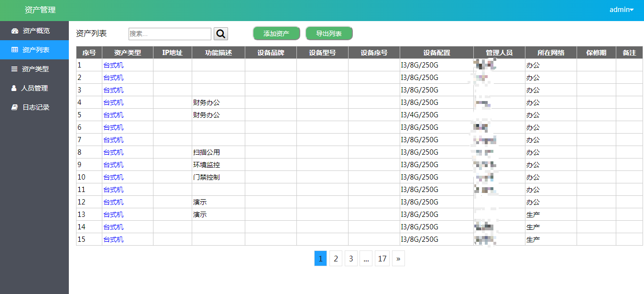Click the 功能描述 column header
This screenshot has height=294, width=644.
click(218, 53)
